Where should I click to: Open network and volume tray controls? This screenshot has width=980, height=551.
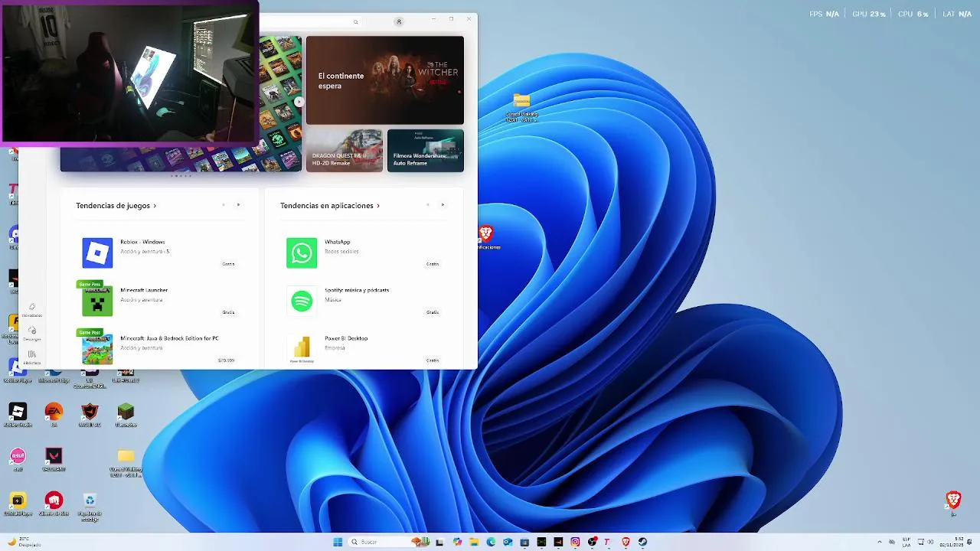(x=926, y=542)
